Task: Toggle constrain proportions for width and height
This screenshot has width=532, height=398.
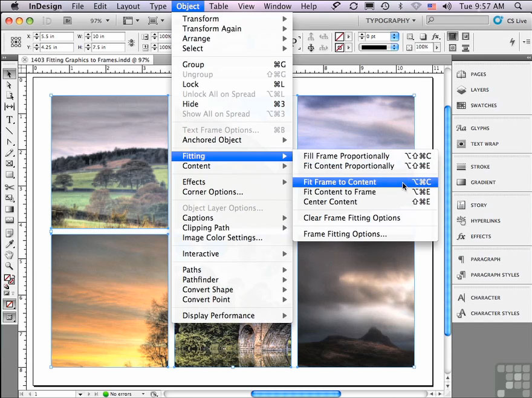Action: pos(131,42)
